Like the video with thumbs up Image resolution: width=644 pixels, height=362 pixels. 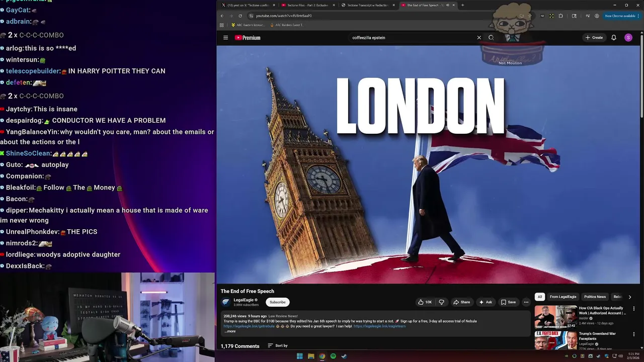(x=425, y=302)
